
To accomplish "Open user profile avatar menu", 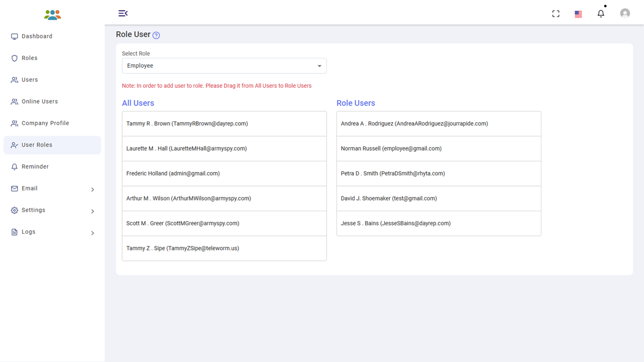I will click(x=625, y=14).
